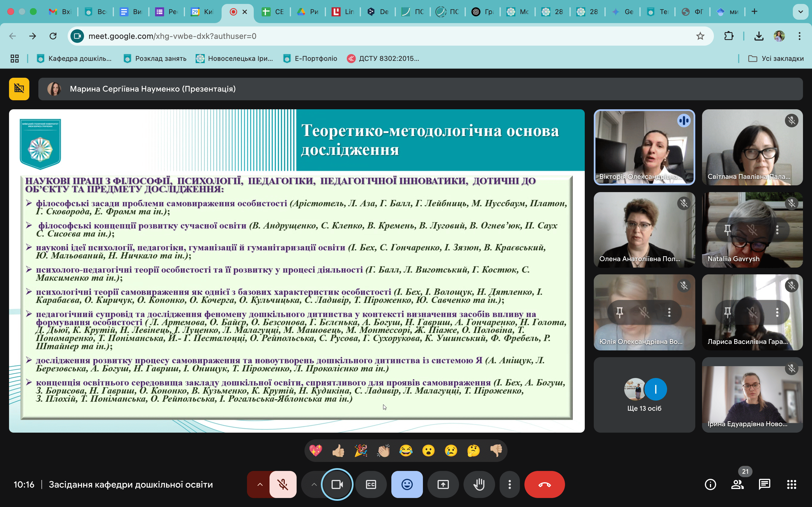Toggle the camera off
812x507 pixels.
(337, 484)
